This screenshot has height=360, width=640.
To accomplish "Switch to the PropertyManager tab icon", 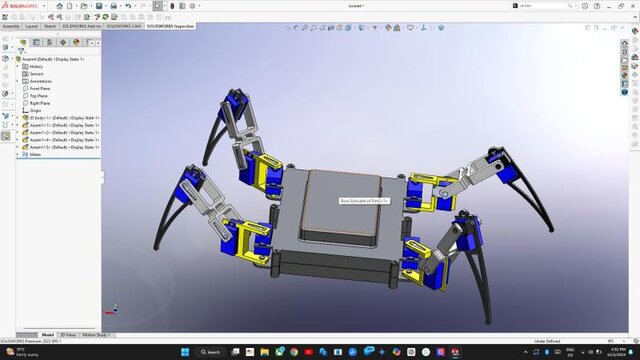I will point(36,42).
